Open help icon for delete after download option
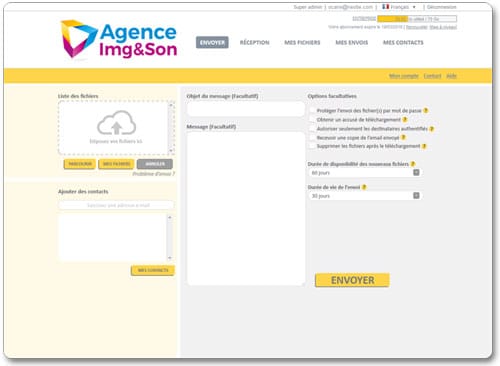 (x=424, y=146)
